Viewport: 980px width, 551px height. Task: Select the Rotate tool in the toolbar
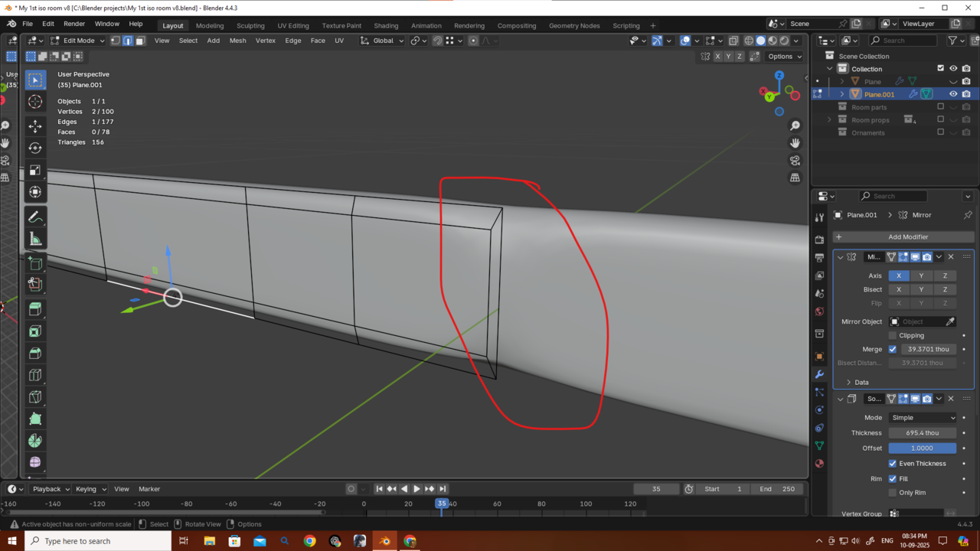point(35,148)
